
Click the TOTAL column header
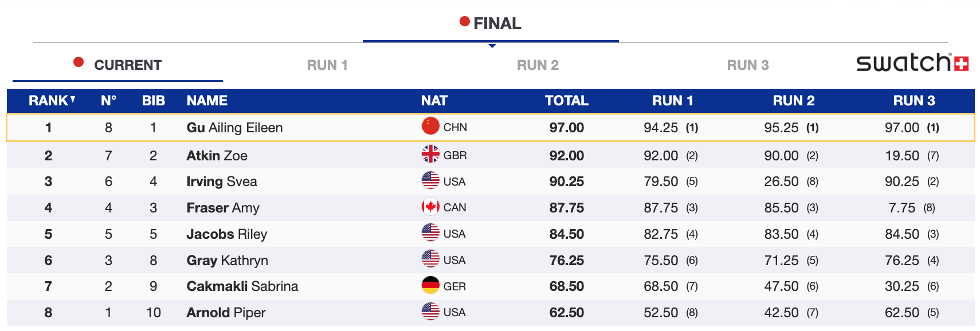[566, 101]
